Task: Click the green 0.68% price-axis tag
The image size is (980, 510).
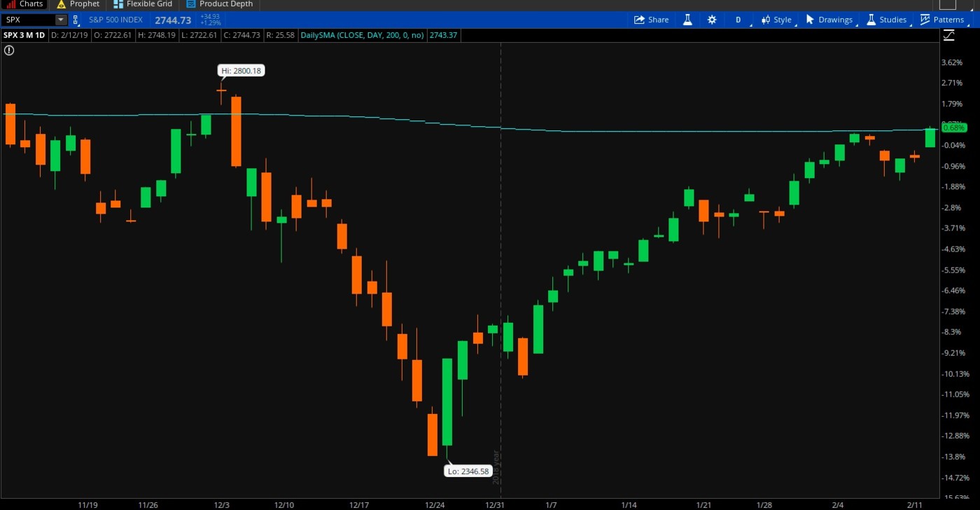Action: (953, 127)
